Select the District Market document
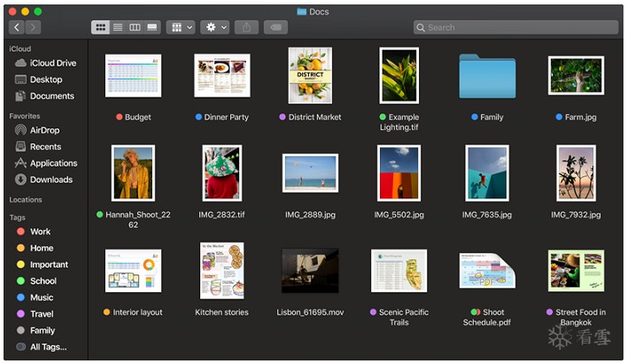The image size is (627, 364). tap(310, 75)
